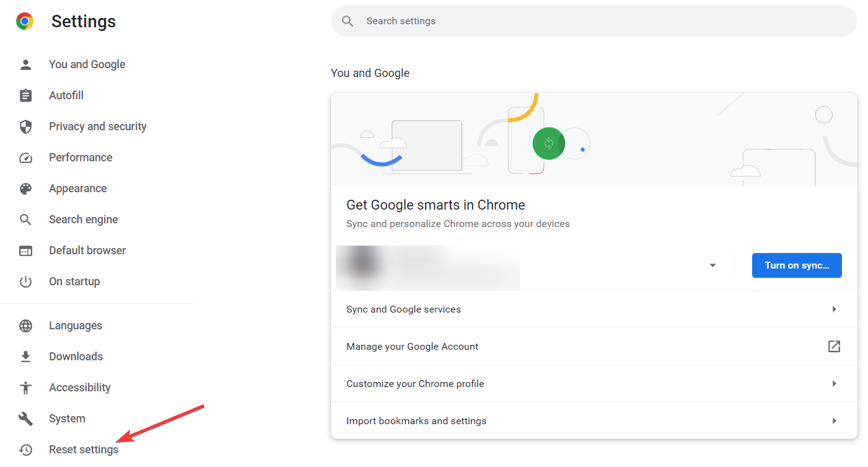Click the download arrow icon beside Downloads
Screen dimensions: 868x467
click(25, 357)
